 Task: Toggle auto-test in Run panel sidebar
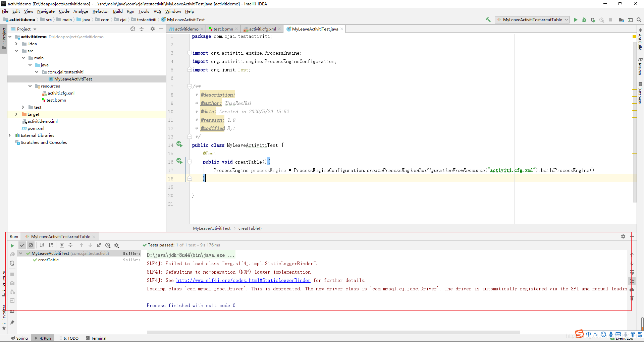(12, 263)
